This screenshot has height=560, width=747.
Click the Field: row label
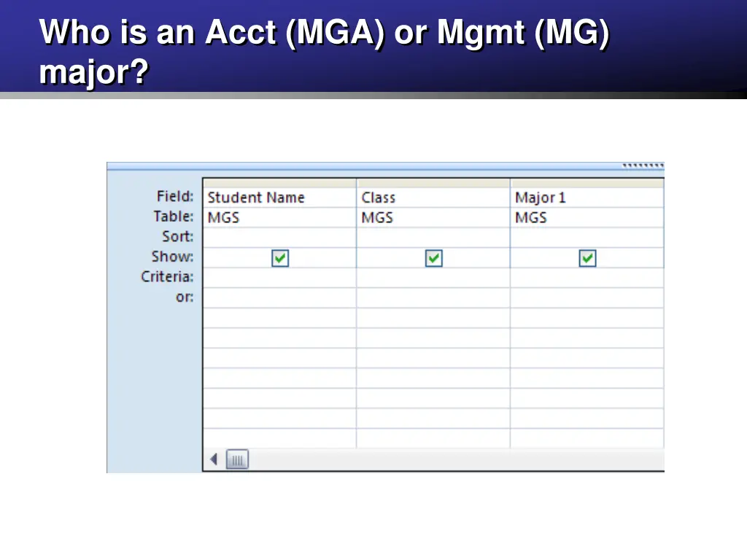point(175,196)
